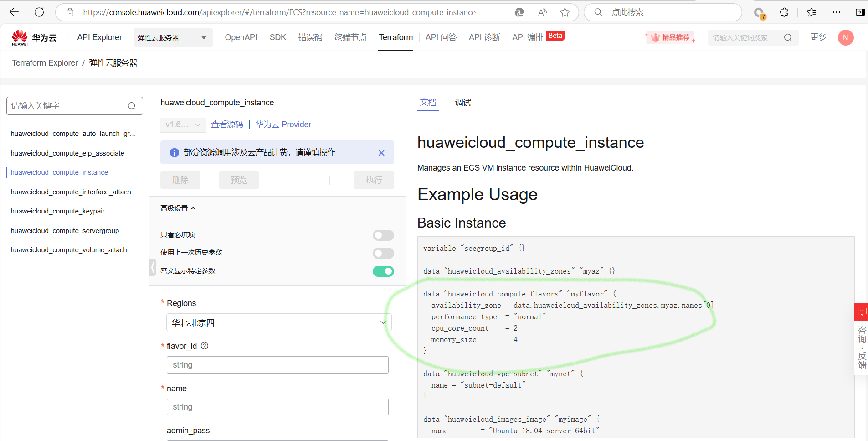Click the 删除 button
868x441 pixels.
[x=180, y=180]
